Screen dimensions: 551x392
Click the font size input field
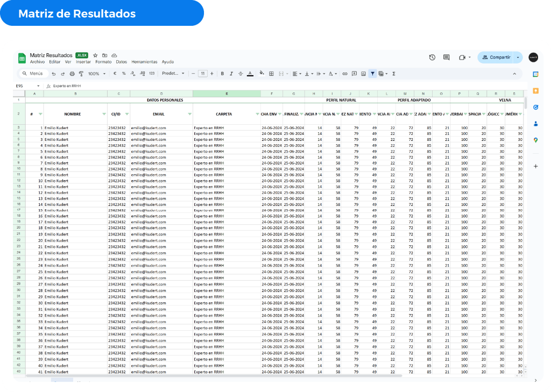pos(202,74)
